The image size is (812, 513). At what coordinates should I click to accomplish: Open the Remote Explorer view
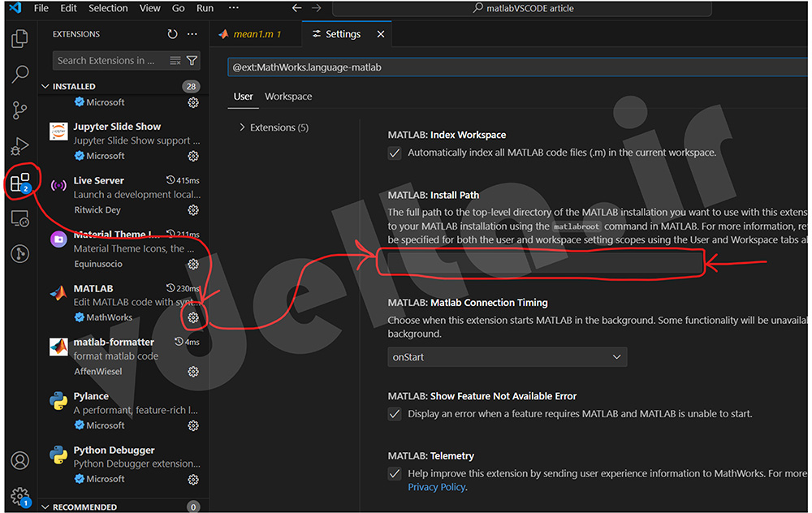pyautogui.click(x=19, y=218)
